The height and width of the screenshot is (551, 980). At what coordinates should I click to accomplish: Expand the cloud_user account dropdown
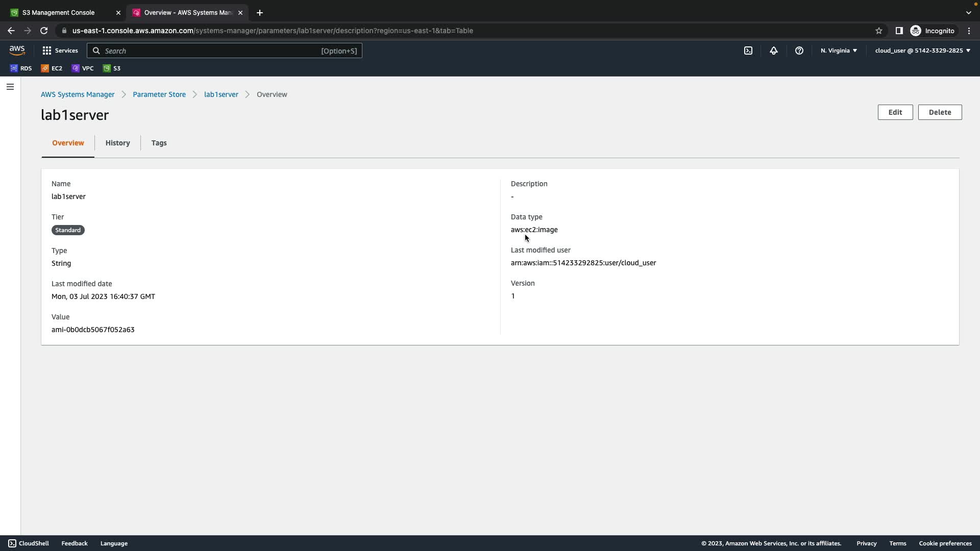922,51
